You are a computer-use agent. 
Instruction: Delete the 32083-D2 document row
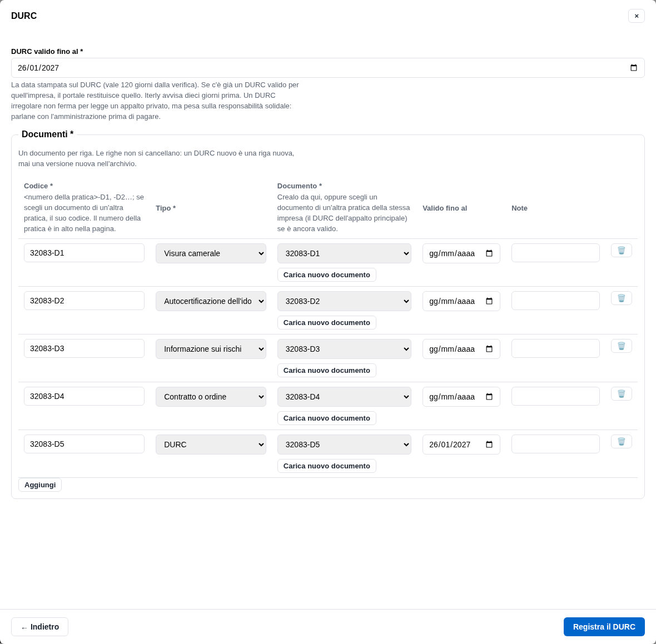(622, 298)
